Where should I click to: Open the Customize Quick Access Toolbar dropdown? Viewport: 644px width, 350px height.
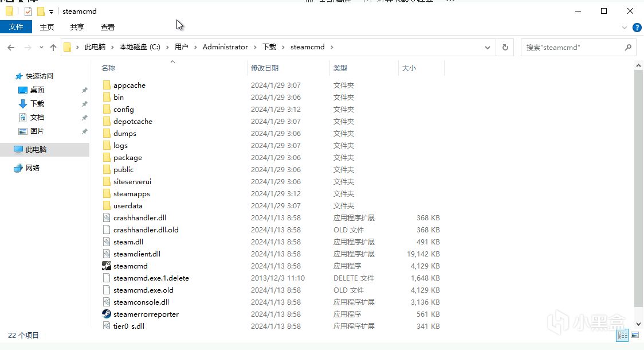point(51,12)
